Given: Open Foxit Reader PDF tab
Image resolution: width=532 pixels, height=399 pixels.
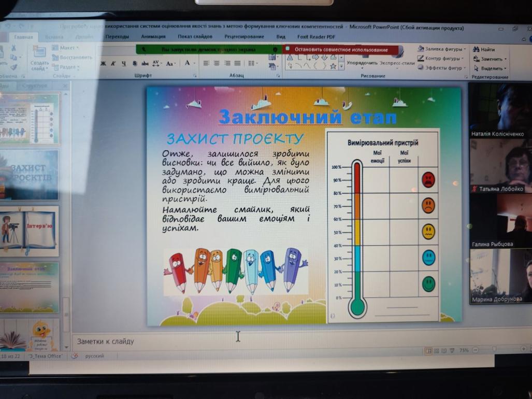Looking at the screenshot, I should pyautogui.click(x=316, y=36).
